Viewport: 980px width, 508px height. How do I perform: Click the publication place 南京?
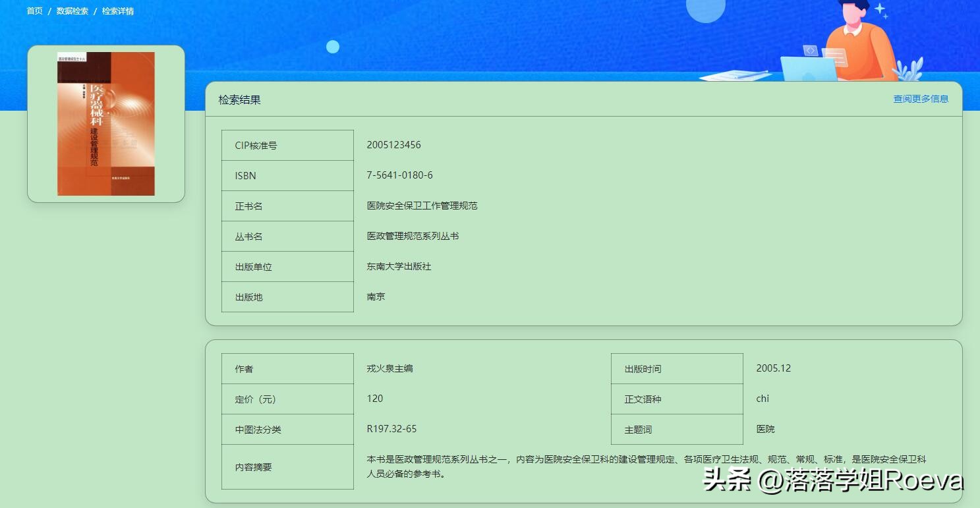[375, 296]
